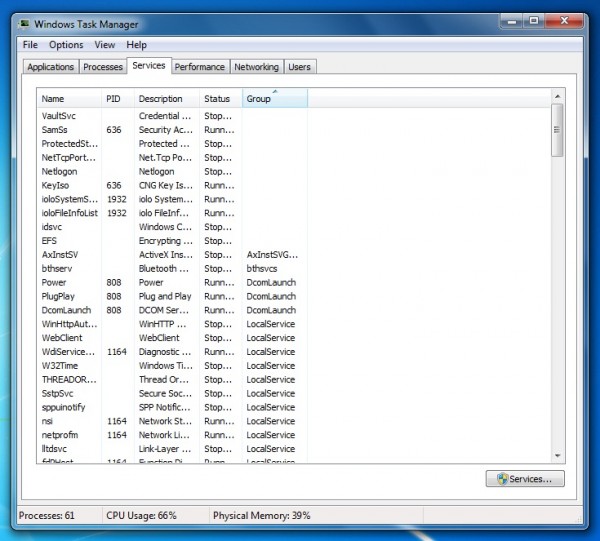This screenshot has height=541, width=600.
Task: Select the bthserv service row
Action: coord(172,269)
